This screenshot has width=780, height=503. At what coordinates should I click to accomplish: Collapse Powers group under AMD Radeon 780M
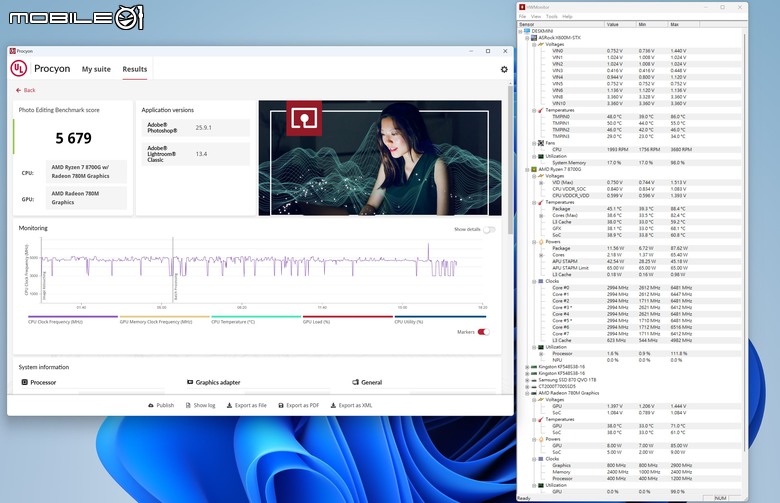534,439
